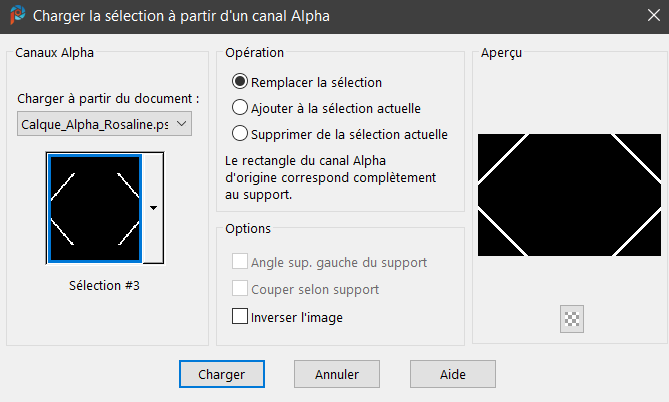Toggle the checkerboard transparency preview icon
This screenshot has height=402, width=669.
click(573, 319)
